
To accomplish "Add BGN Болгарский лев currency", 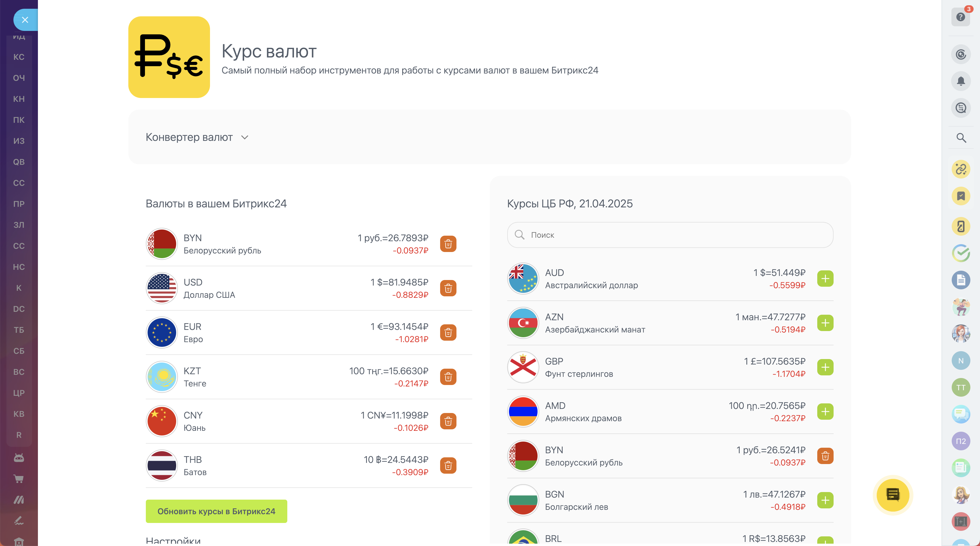I will pyautogui.click(x=825, y=500).
